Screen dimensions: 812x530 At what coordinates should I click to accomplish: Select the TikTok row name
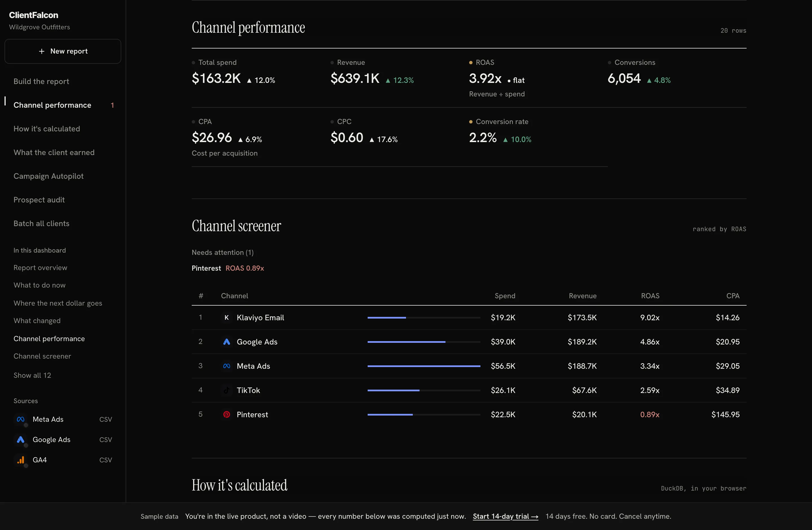click(x=248, y=390)
